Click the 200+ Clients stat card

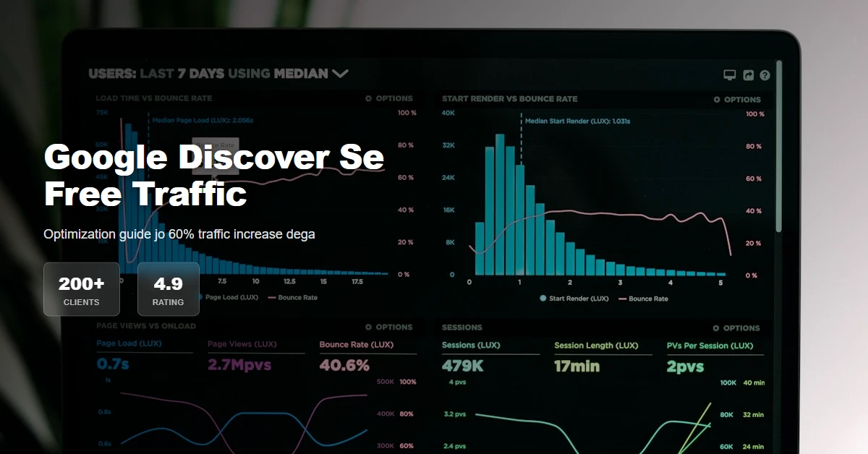point(82,289)
